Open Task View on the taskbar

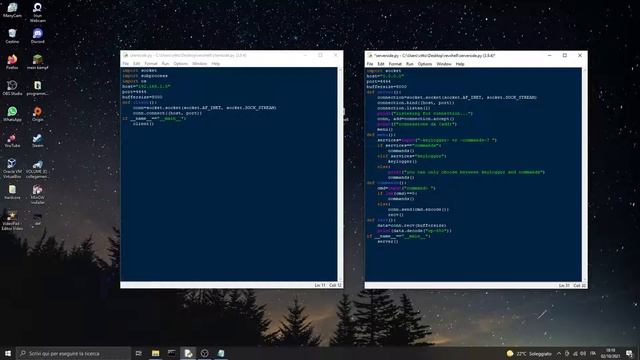(x=139, y=353)
